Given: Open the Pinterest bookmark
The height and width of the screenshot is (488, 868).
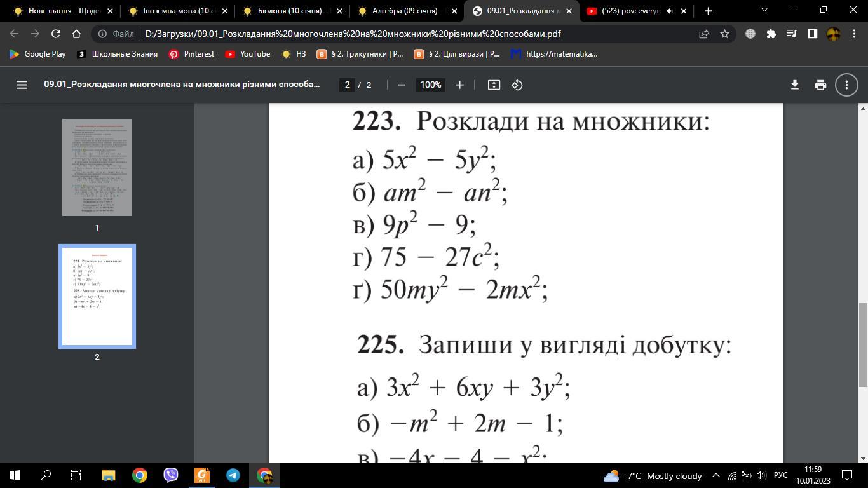Looking at the screenshot, I should (x=191, y=54).
